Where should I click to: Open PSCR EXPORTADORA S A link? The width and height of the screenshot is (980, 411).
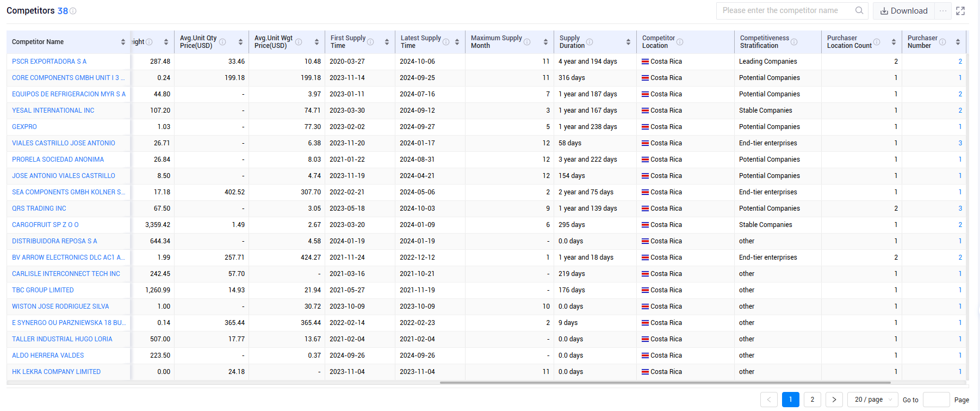click(49, 62)
